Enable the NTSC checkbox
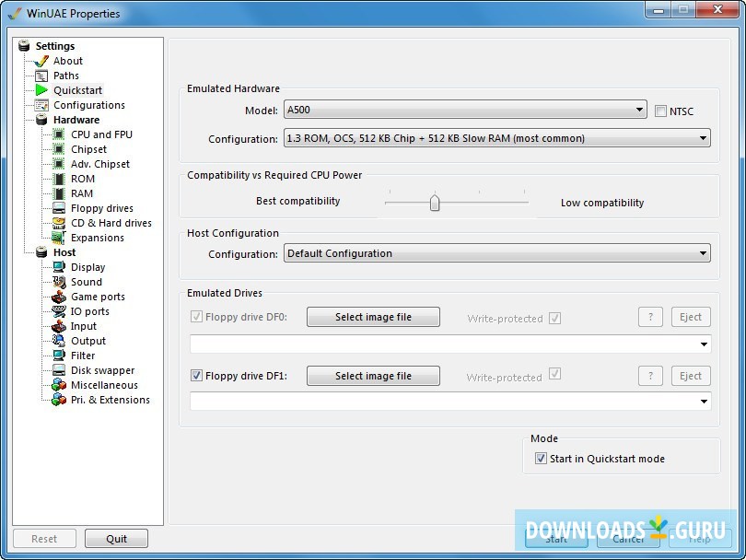This screenshot has width=746, height=560. coord(660,111)
